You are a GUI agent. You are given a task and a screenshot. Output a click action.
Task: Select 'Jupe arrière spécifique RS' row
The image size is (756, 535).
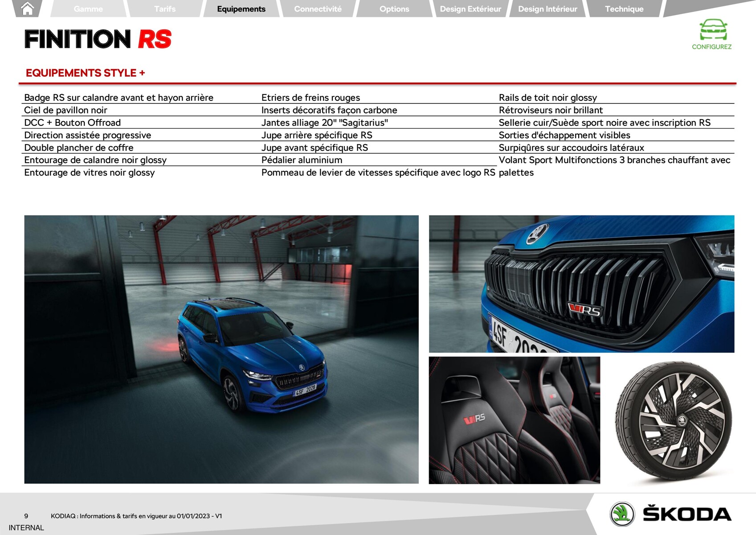[317, 135]
